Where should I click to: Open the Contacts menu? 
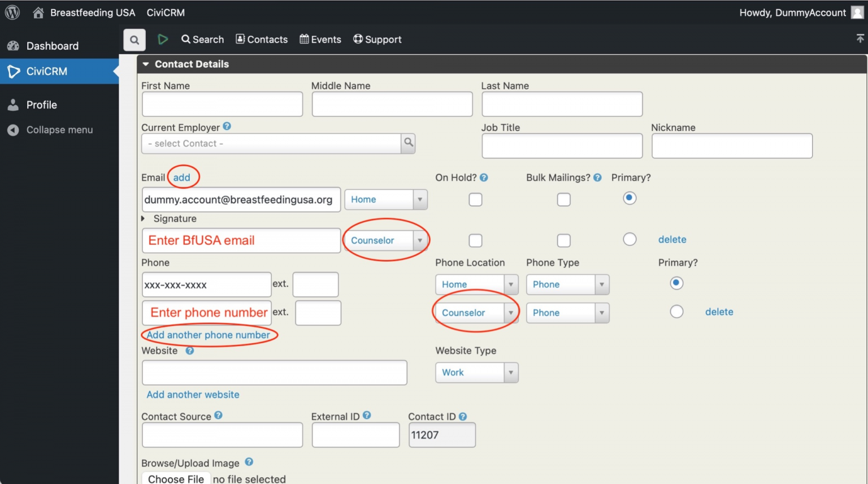pyautogui.click(x=262, y=40)
